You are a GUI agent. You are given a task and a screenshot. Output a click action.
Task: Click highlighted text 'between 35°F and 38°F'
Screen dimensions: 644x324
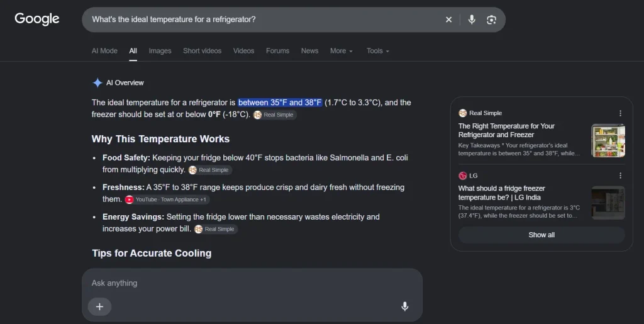coord(280,103)
